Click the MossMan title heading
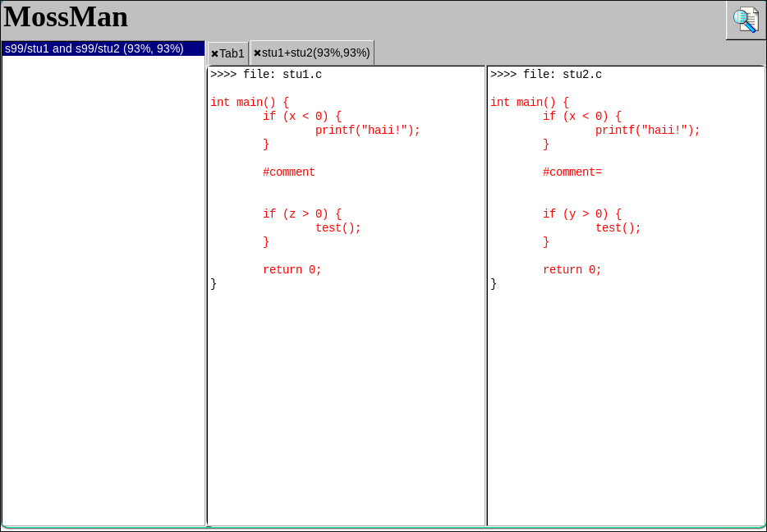This screenshot has width=767, height=532. coord(66,17)
